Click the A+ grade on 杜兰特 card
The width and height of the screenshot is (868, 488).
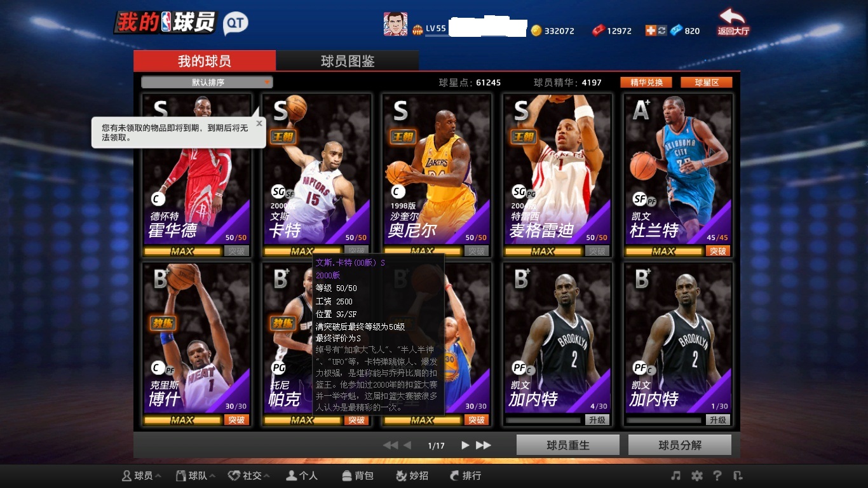pyautogui.click(x=641, y=110)
